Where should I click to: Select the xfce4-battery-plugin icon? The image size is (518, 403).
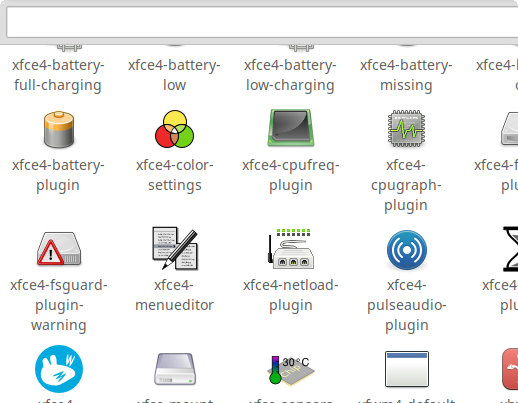click(x=59, y=129)
